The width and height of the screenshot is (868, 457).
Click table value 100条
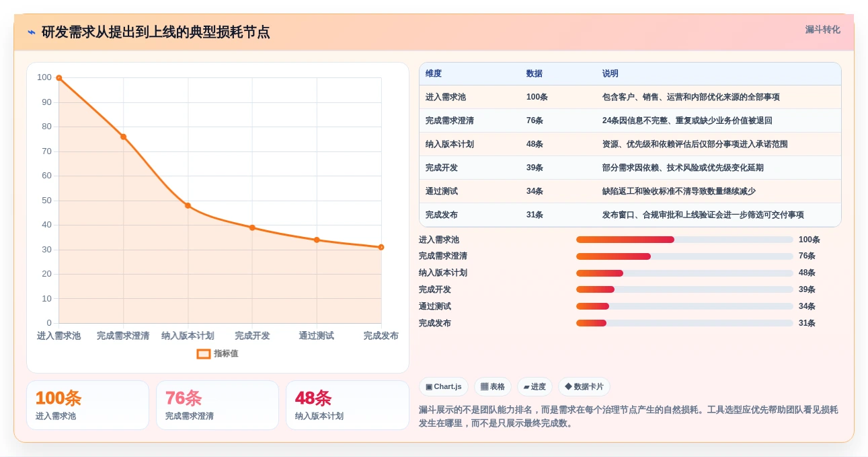[537, 97]
